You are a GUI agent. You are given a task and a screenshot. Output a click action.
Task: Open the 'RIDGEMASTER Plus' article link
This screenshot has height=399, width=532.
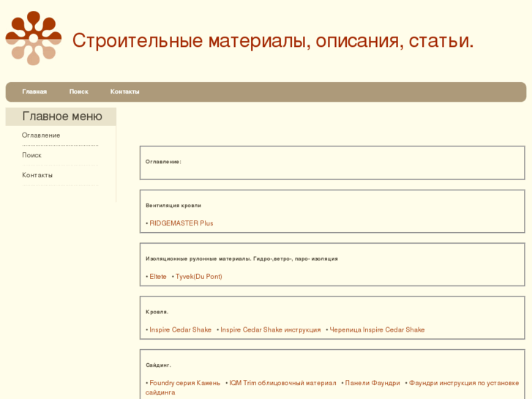pyautogui.click(x=181, y=223)
